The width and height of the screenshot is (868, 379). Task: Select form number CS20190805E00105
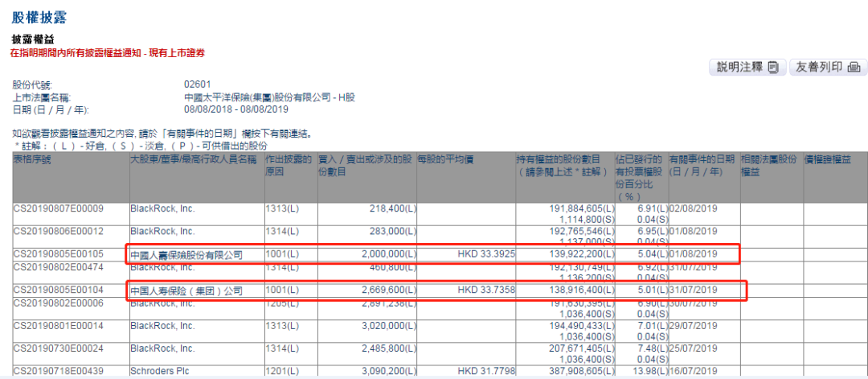pos(58,254)
